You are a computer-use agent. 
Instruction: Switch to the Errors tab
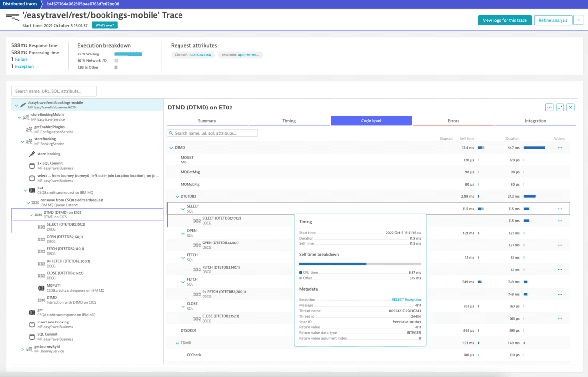pos(453,121)
